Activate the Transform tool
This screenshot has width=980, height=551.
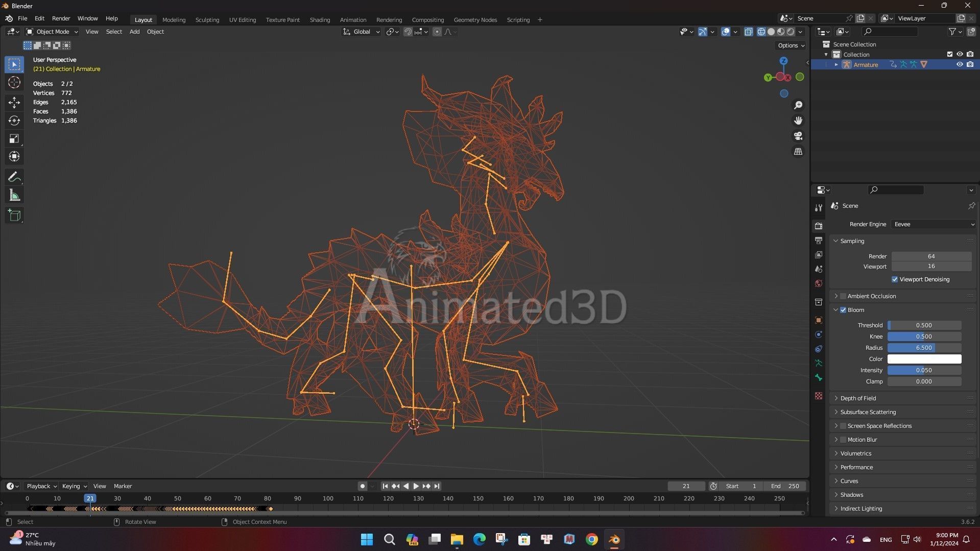point(14,156)
